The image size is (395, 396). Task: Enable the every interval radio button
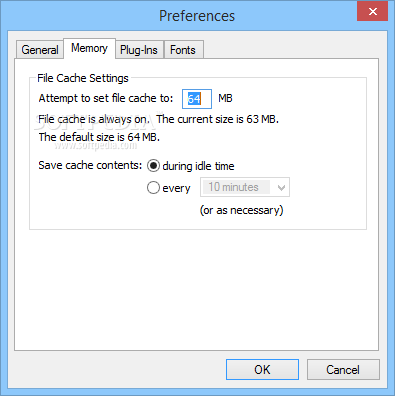[x=153, y=188]
